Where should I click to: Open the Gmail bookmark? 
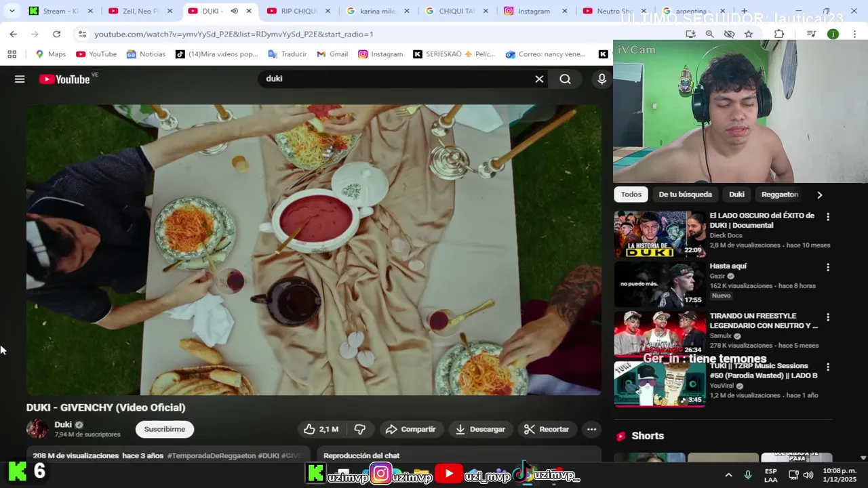pyautogui.click(x=332, y=54)
